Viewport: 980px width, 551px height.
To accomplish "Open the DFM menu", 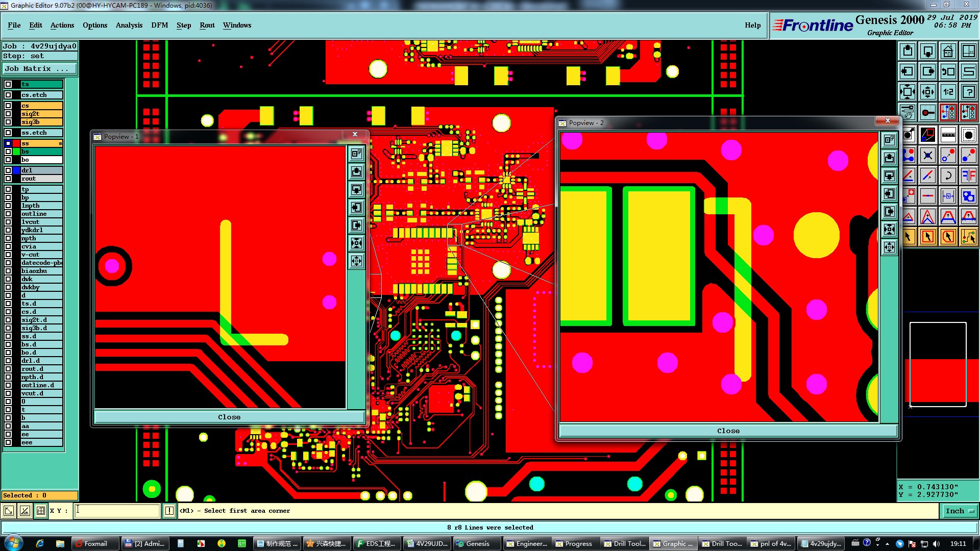I will coord(160,25).
